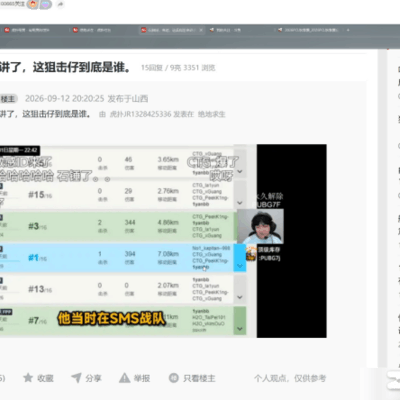
Task: Click the 收藏 favorite button
Action: pos(38,378)
